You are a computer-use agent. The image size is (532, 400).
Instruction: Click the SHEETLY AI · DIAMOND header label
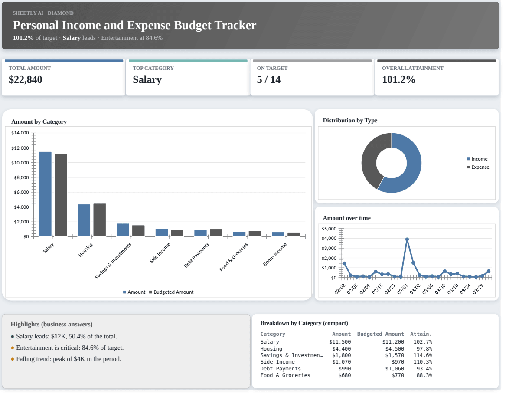43,13
